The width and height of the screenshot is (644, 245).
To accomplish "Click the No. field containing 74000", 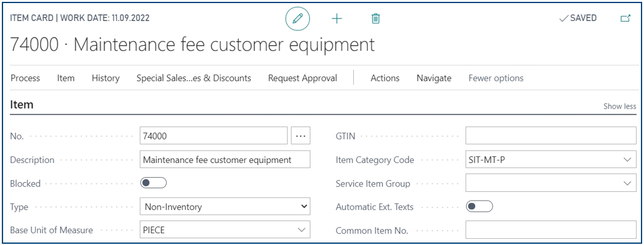I will (x=214, y=136).
